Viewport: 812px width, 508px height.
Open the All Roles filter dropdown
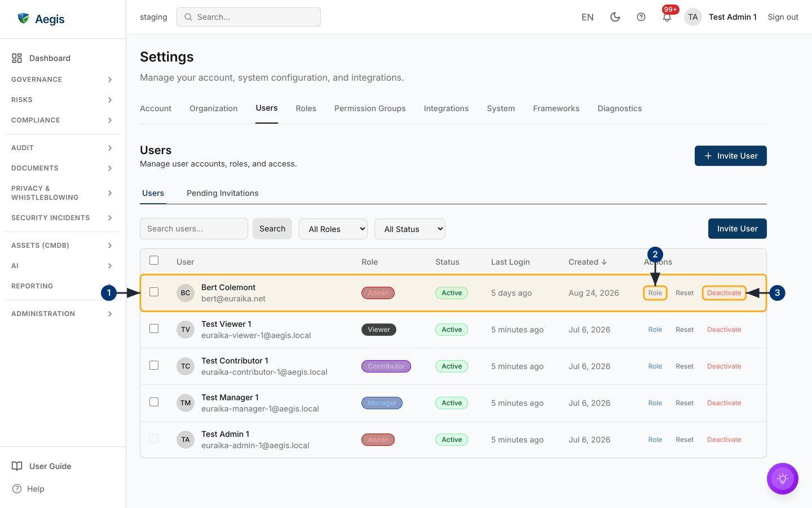(x=333, y=229)
